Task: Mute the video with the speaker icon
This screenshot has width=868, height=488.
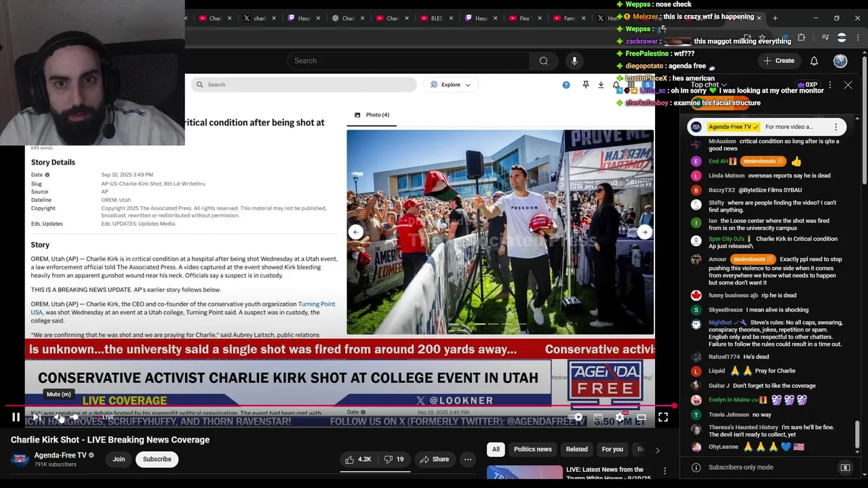Action: coord(60,418)
